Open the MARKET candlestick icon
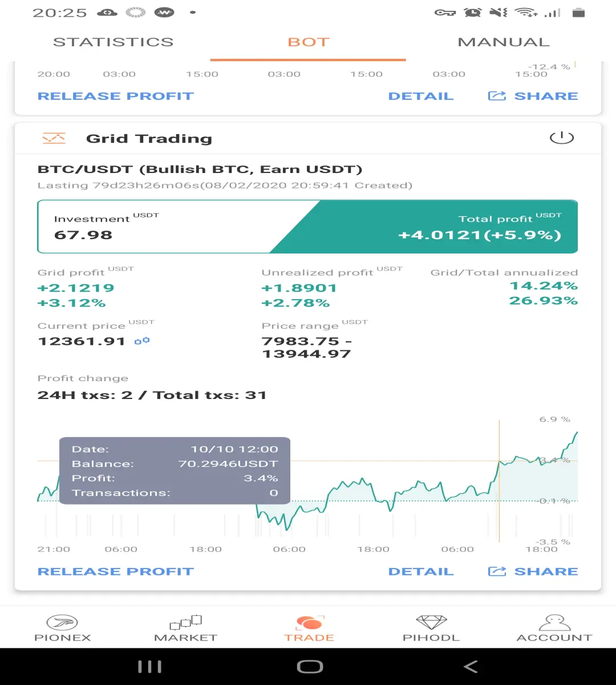The width and height of the screenshot is (616, 685). 186,622
